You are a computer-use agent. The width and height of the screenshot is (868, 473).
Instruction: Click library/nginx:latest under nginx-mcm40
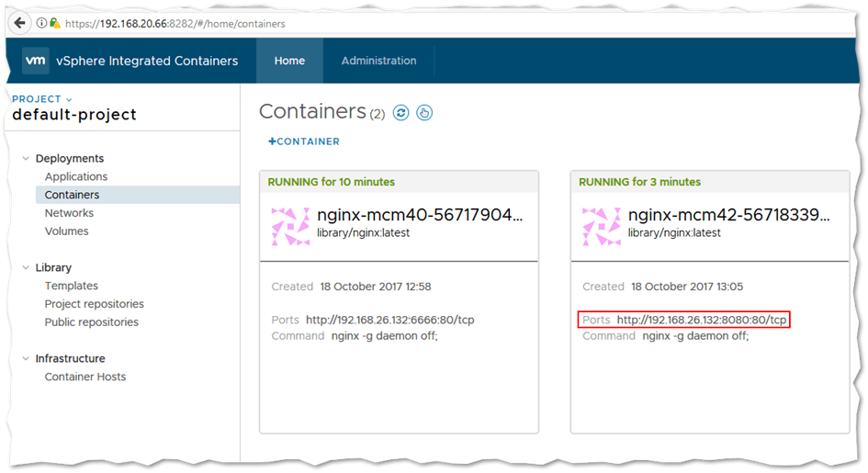point(363,233)
